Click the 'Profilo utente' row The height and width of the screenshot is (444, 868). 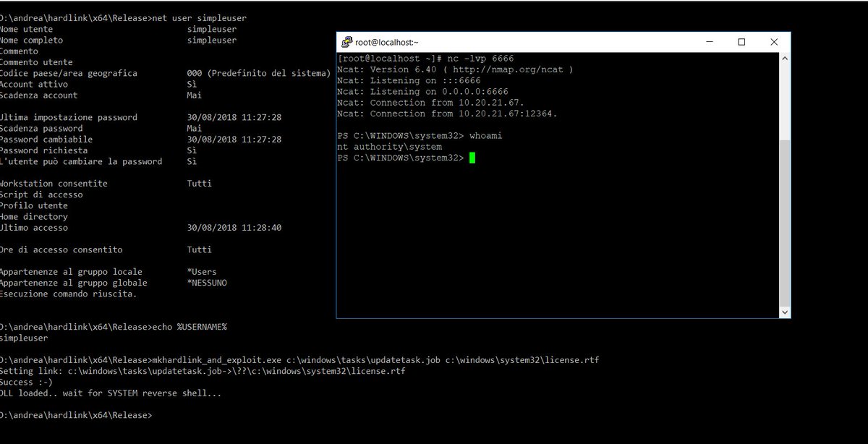point(34,205)
